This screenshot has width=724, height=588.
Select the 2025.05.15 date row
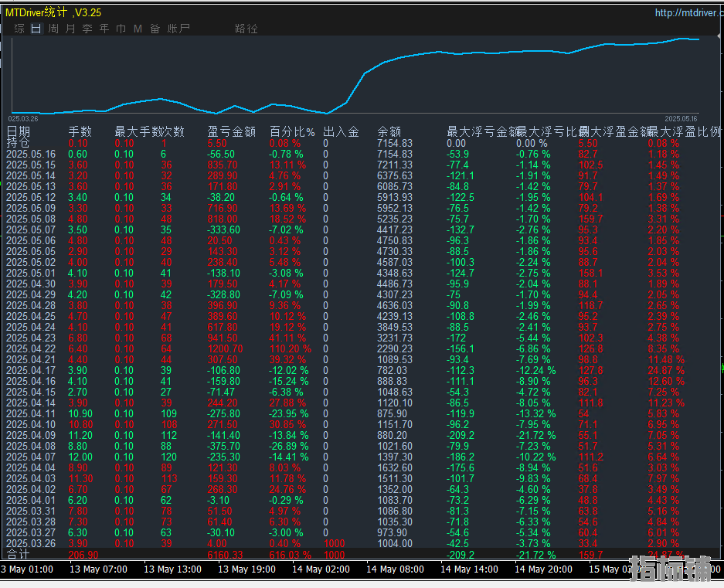pos(31,165)
